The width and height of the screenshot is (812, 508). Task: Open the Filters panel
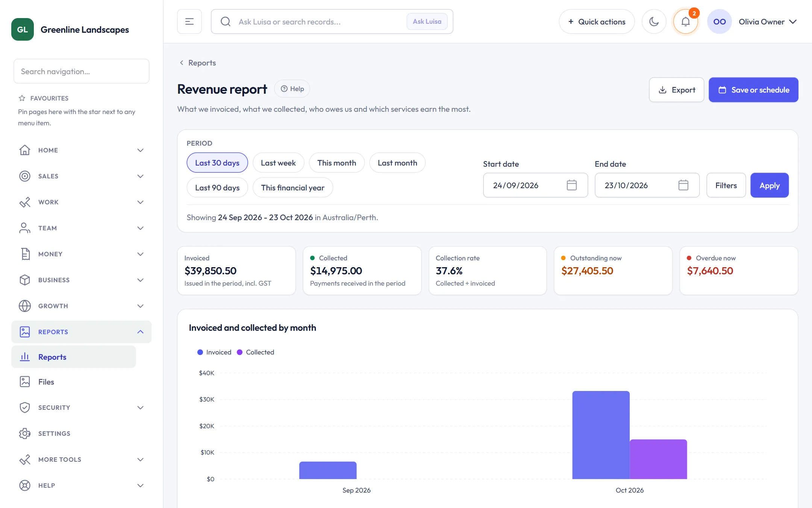(x=726, y=185)
